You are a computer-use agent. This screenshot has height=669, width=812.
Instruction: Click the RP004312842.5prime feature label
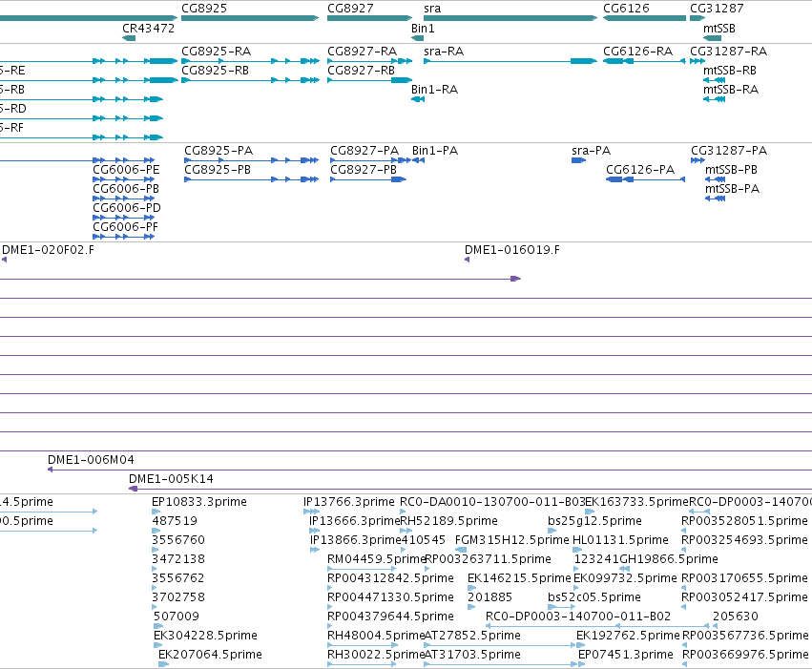click(x=390, y=578)
